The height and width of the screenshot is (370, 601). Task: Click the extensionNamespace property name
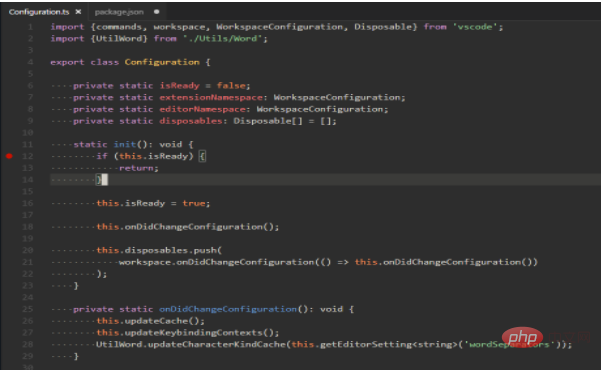point(211,97)
